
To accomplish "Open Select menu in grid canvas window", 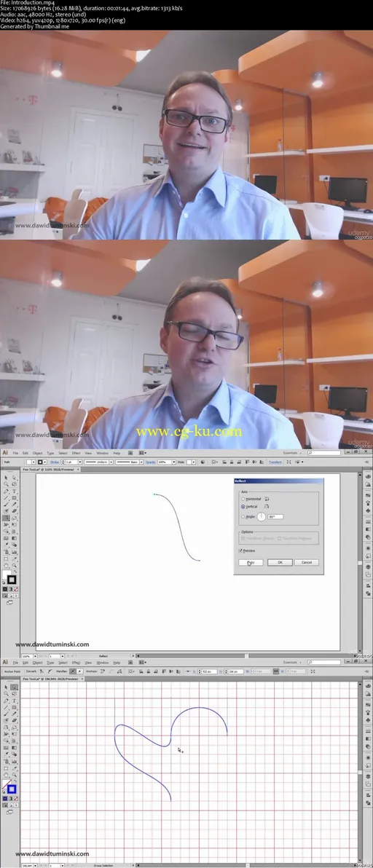I will pyautogui.click(x=63, y=663).
